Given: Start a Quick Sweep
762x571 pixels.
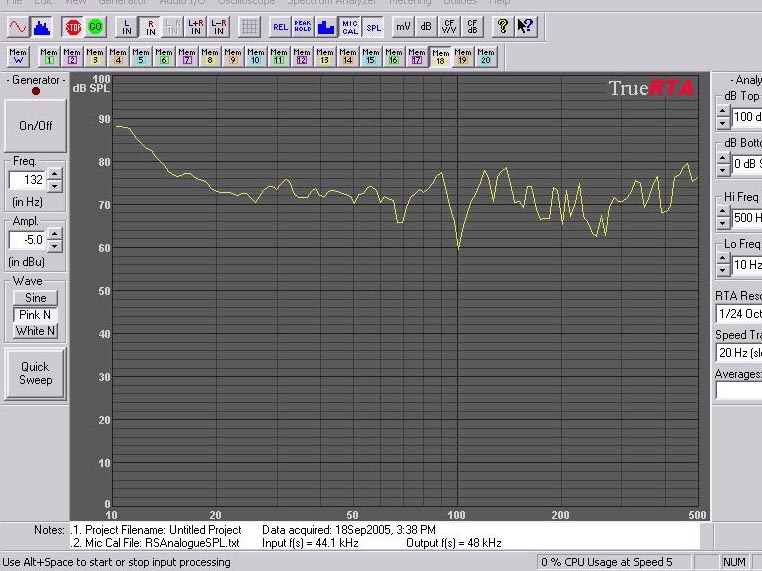Looking at the screenshot, I should tap(35, 373).
